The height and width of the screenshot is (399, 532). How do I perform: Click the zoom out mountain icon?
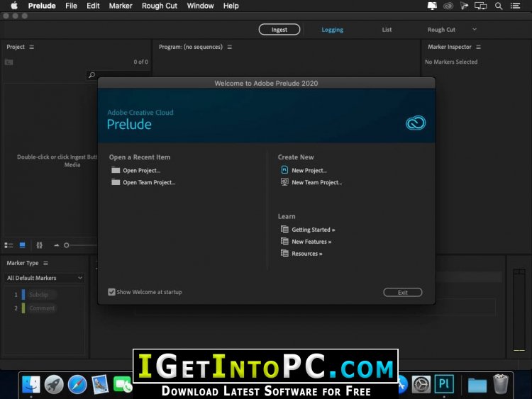(56, 245)
